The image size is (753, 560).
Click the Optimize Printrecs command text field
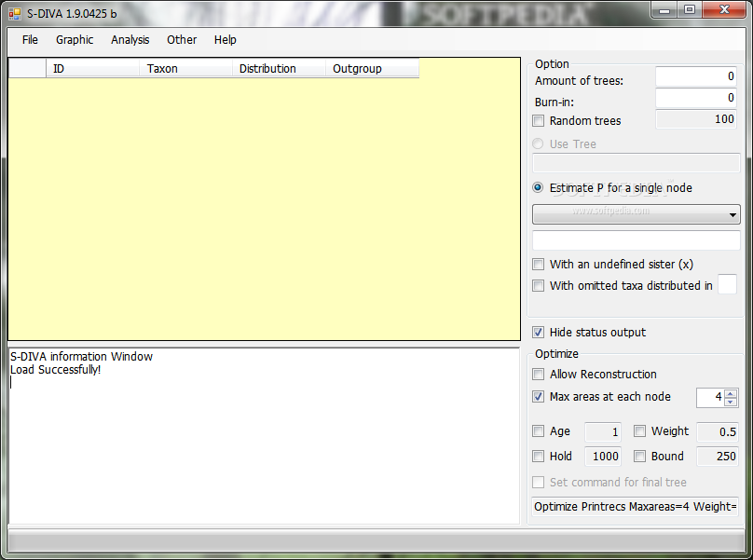coord(635,507)
